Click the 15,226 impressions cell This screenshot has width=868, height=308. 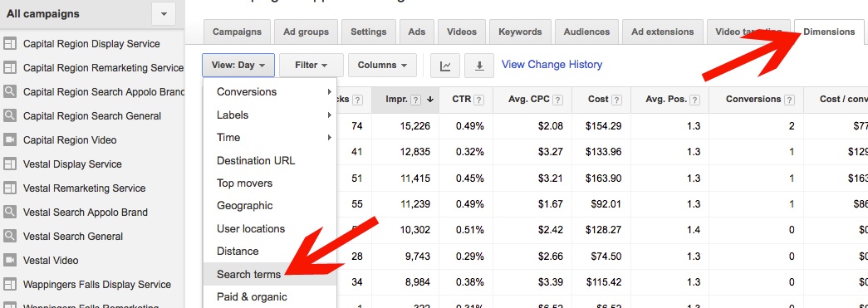[x=414, y=126]
